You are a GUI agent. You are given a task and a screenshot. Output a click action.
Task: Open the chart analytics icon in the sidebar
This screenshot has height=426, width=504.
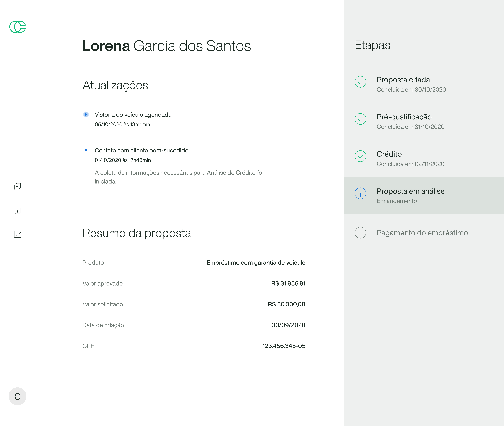tap(18, 234)
